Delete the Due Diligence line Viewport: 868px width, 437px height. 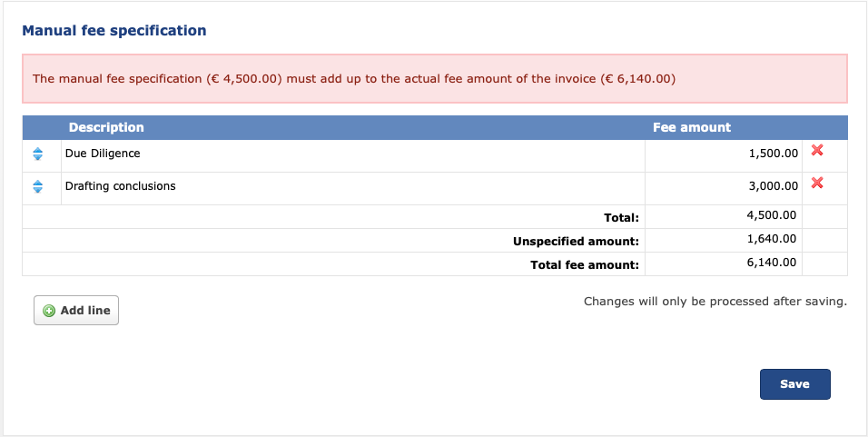tap(817, 150)
